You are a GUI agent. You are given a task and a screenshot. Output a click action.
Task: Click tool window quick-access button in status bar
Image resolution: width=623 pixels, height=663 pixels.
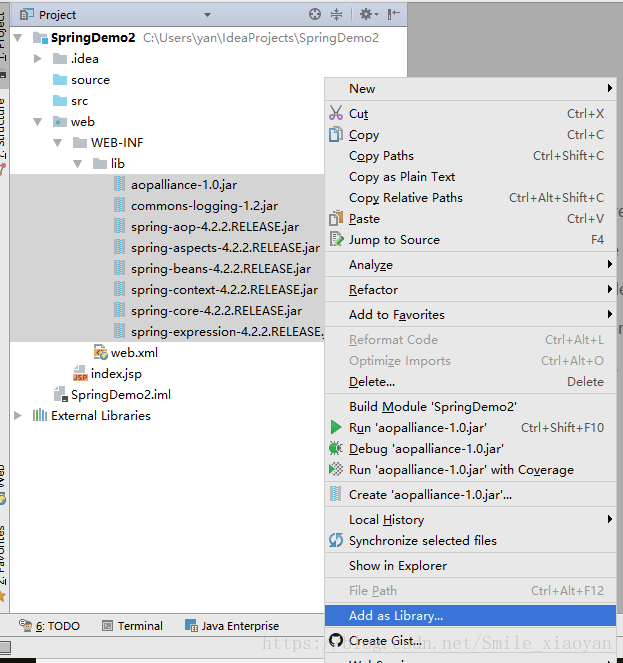click(x=5, y=647)
